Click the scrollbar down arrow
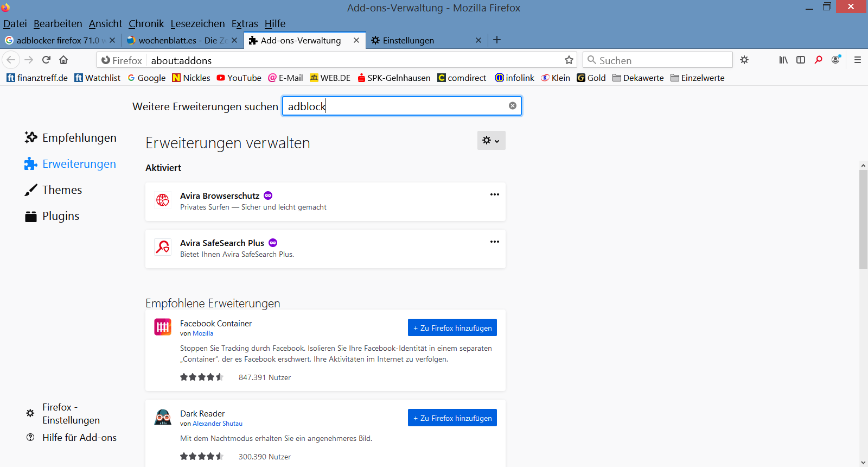Image resolution: width=868 pixels, height=467 pixels. click(x=863, y=462)
